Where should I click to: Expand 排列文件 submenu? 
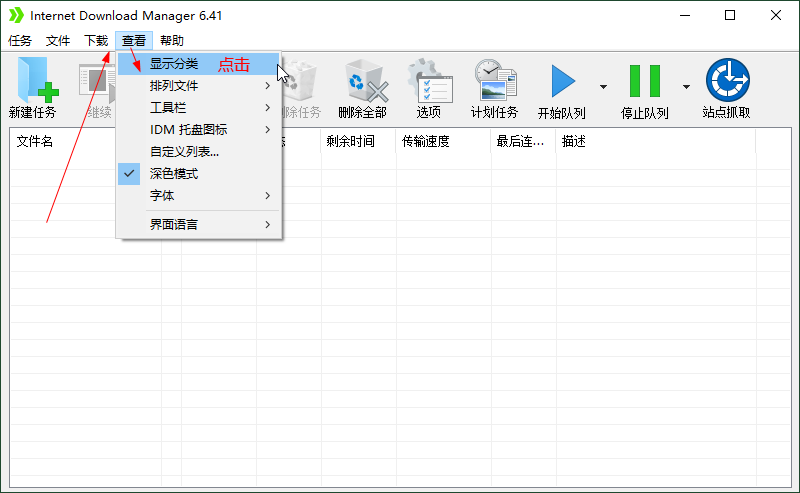pos(199,86)
